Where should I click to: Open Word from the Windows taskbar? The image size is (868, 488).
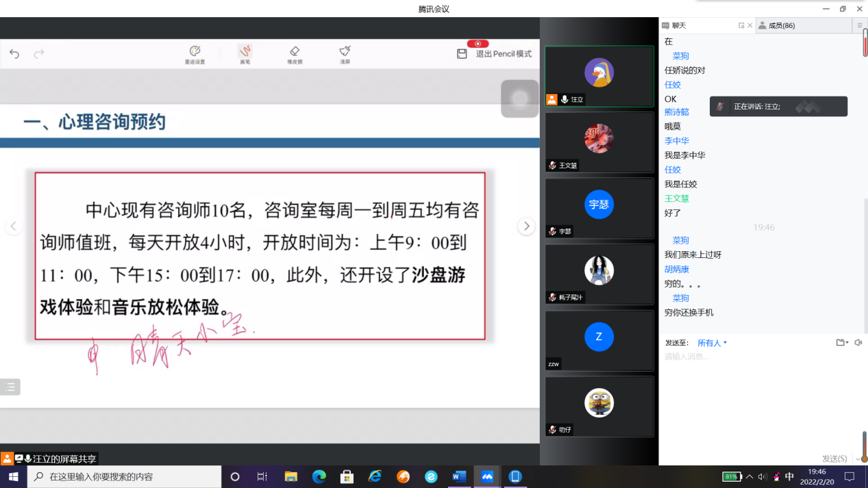pos(459,476)
